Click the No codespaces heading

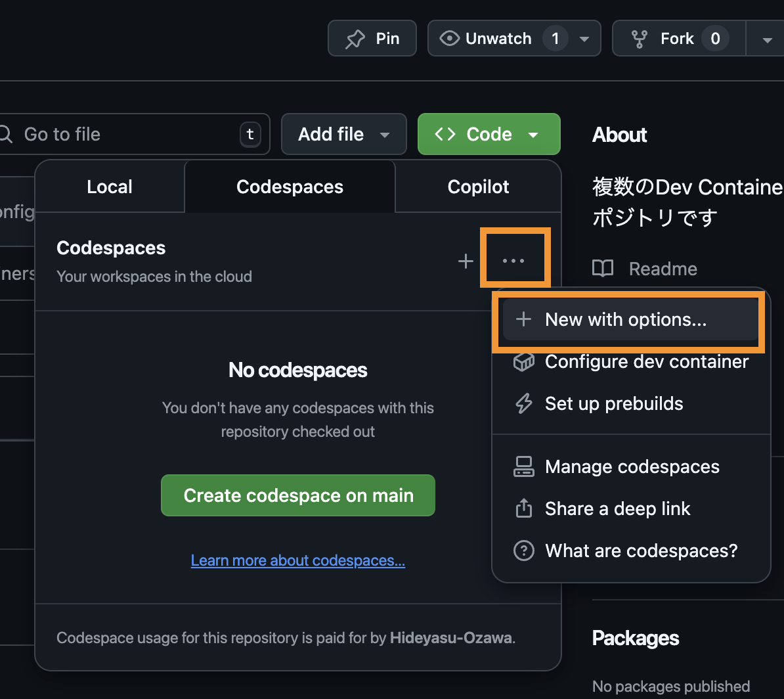coord(298,371)
